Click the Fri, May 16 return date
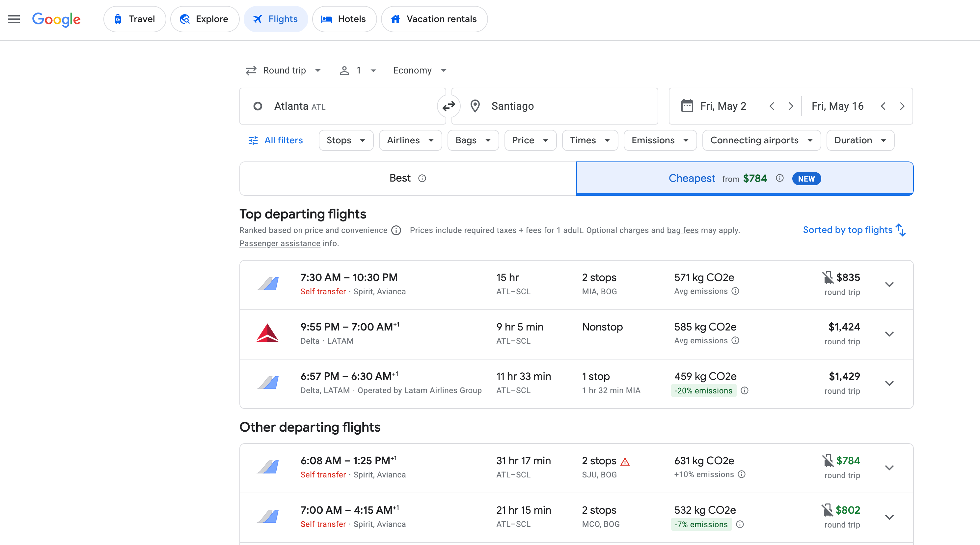 837,106
